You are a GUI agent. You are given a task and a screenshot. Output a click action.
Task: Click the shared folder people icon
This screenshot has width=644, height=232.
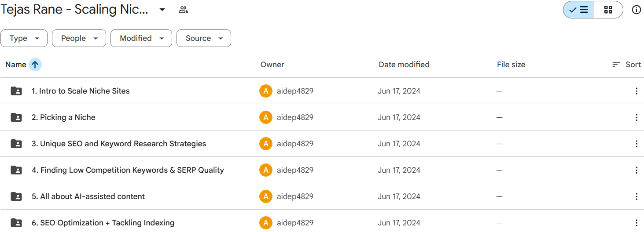coord(183,10)
